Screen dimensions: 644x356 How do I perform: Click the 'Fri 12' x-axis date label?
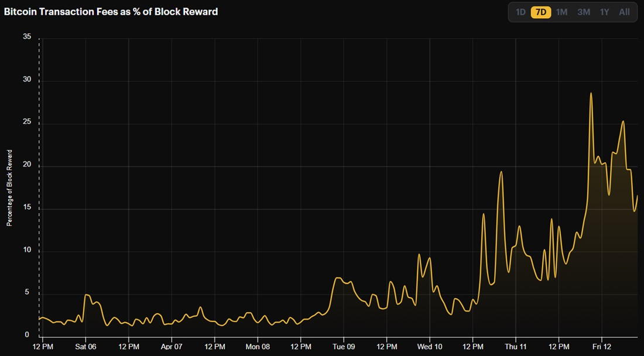pos(602,346)
